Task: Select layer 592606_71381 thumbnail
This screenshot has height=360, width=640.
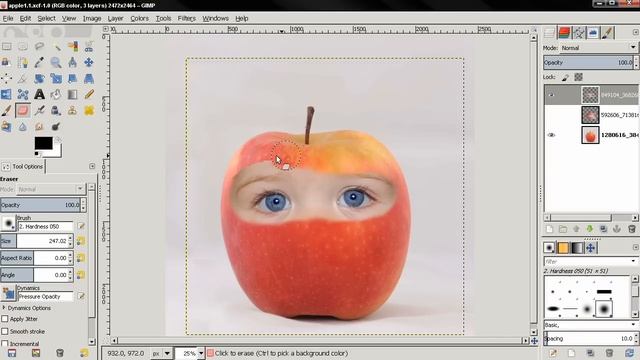Action: click(590, 115)
